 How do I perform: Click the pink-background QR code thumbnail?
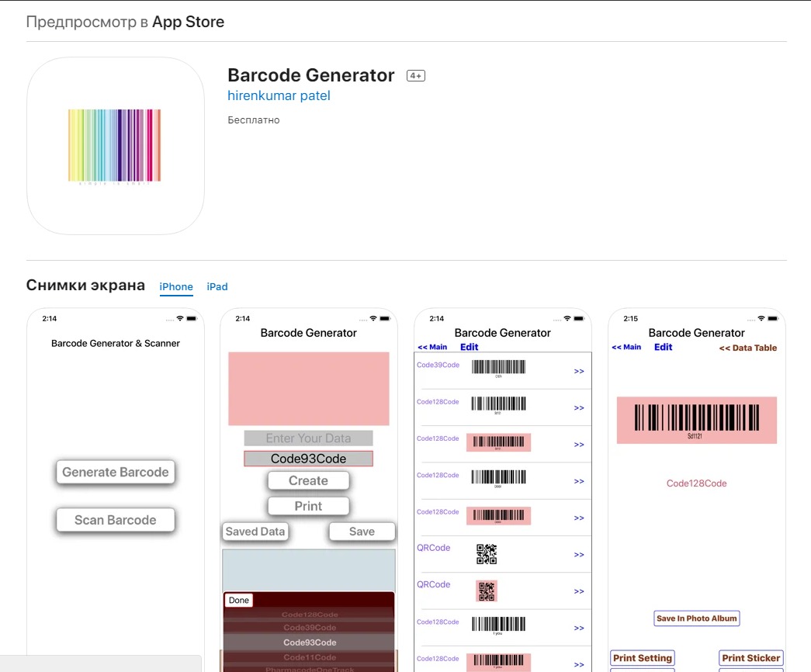487,591
